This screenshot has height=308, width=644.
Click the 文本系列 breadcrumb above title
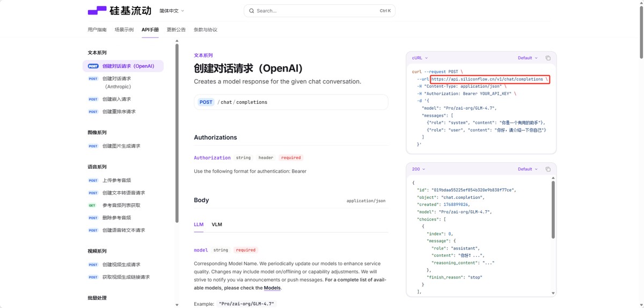[x=203, y=55]
